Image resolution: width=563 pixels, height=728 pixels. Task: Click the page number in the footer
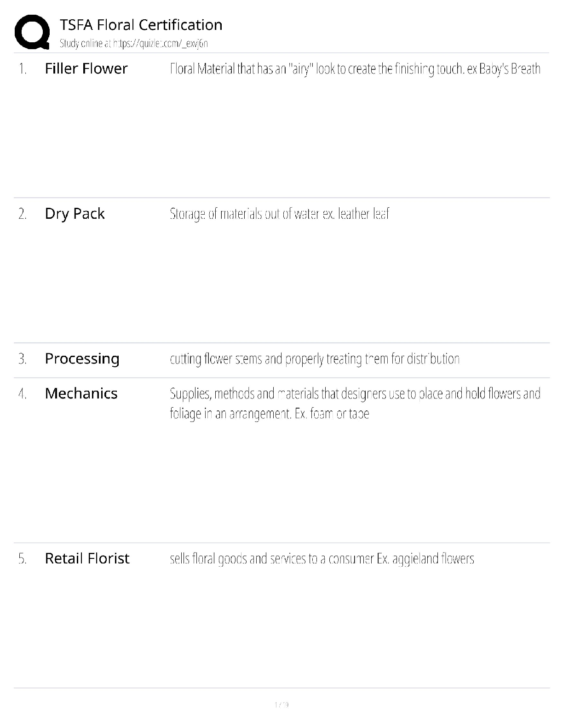tap(281, 705)
